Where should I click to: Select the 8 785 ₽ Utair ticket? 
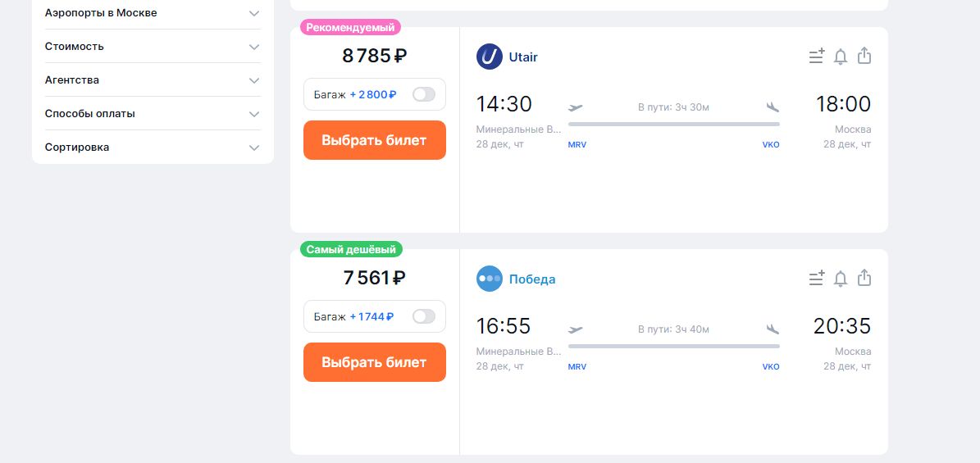tap(374, 140)
